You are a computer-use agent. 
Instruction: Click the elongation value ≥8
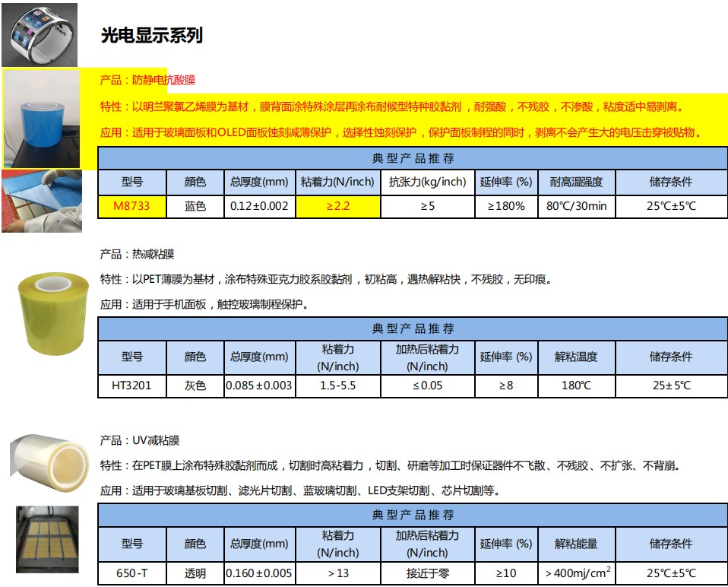pos(506,386)
